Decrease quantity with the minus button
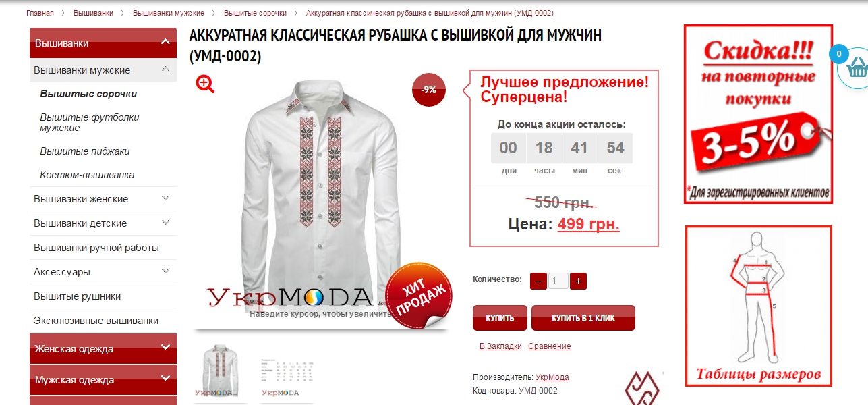The height and width of the screenshot is (405, 868). click(x=538, y=281)
